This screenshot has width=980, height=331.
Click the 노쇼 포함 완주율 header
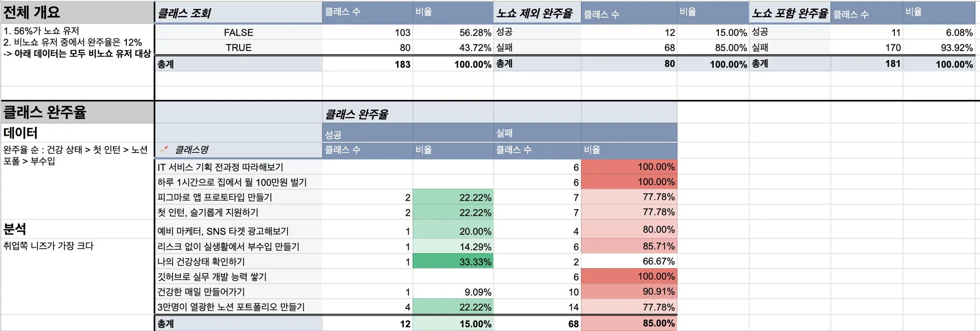pos(790,13)
